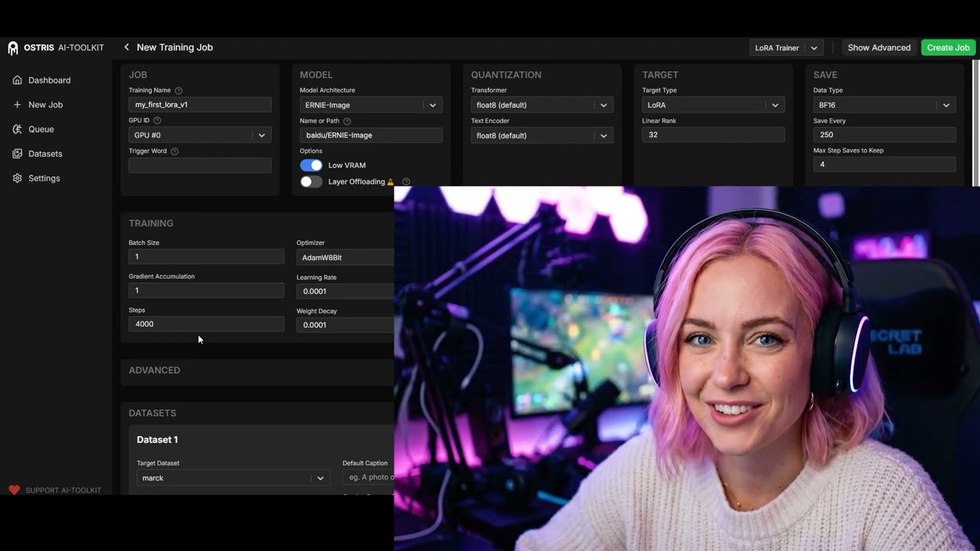Click the Linear Rank field showing 32
Image resolution: width=980 pixels, height=551 pixels.
point(714,135)
